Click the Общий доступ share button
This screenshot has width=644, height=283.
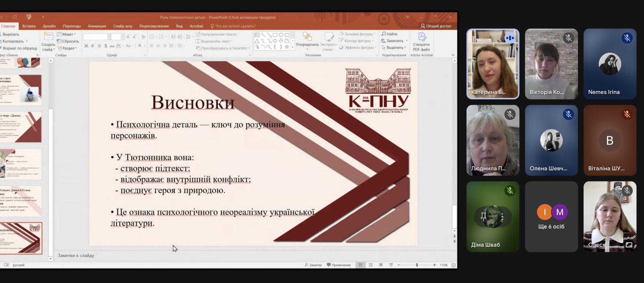(x=436, y=26)
